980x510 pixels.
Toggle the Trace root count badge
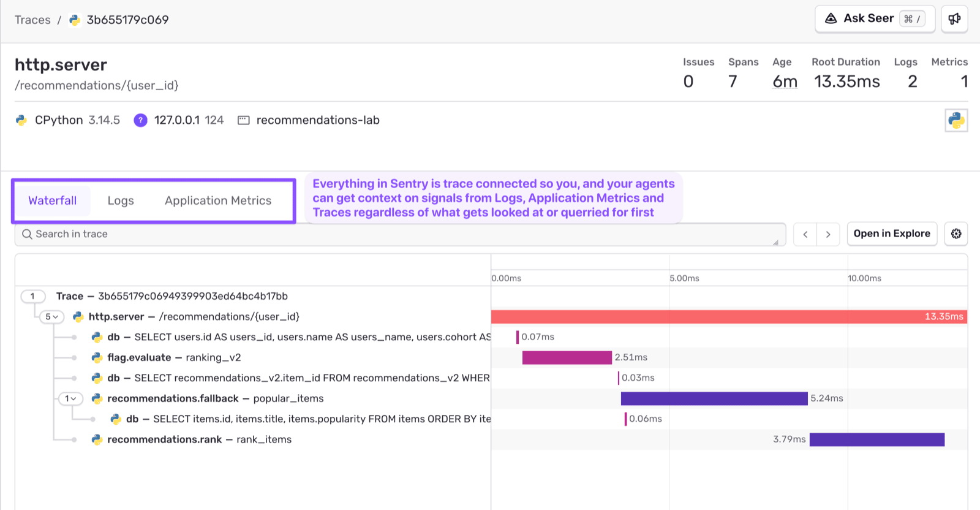(32, 296)
